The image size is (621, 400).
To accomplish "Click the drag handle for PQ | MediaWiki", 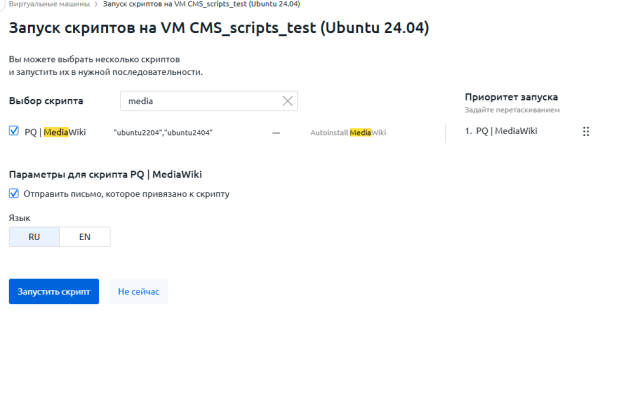I will pyautogui.click(x=586, y=131).
